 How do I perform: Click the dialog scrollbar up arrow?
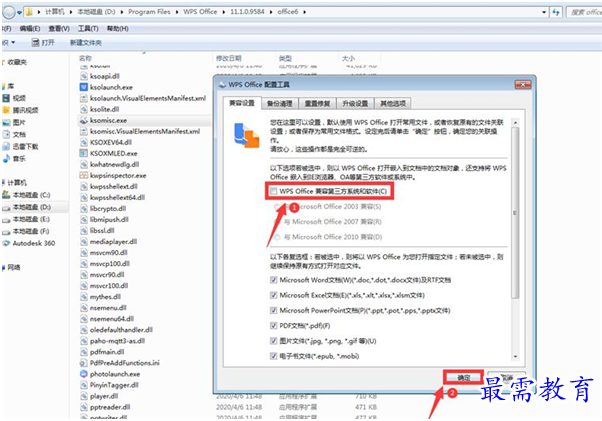click(515, 123)
